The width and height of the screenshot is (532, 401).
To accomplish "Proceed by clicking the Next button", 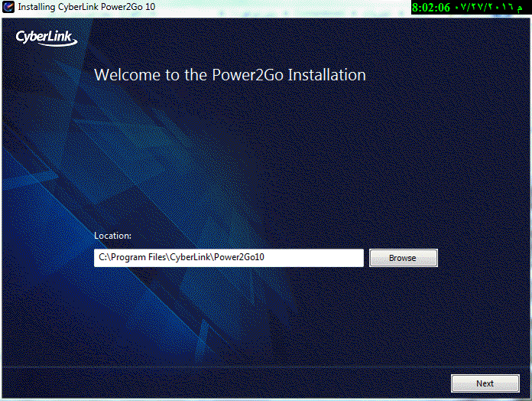I will pos(485,383).
